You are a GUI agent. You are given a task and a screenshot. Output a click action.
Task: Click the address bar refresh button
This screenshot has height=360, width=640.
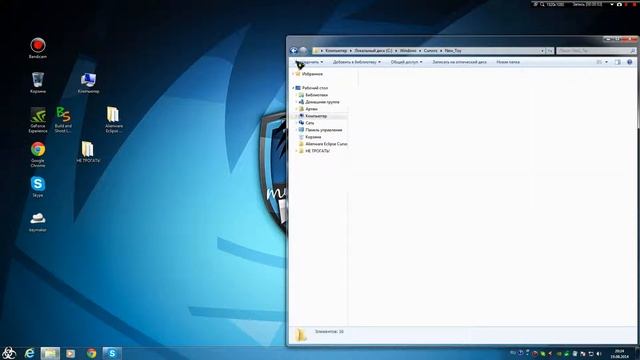coord(550,51)
